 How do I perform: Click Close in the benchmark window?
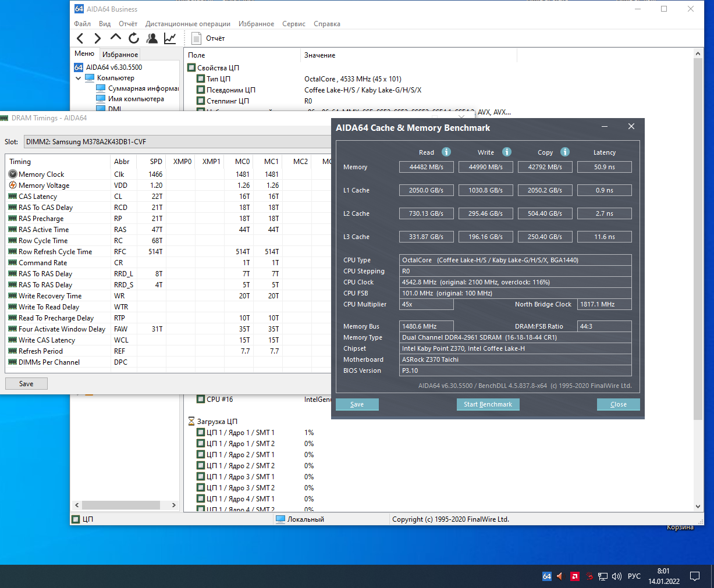619,404
